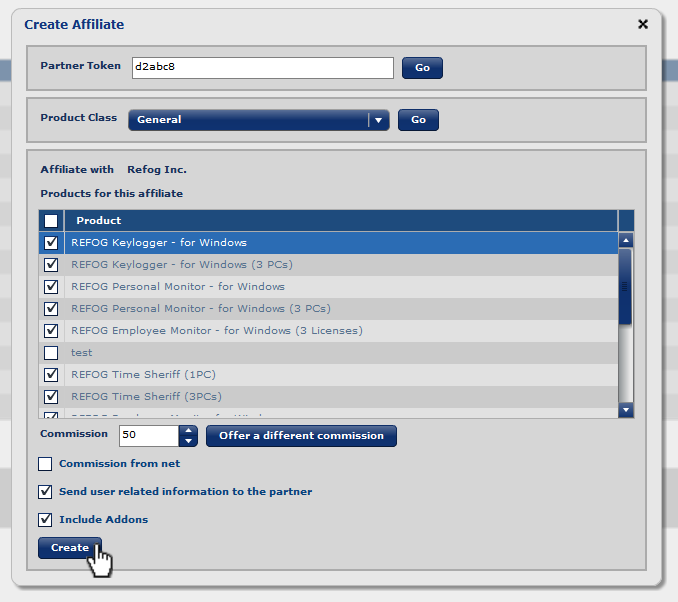Image resolution: width=678 pixels, height=602 pixels.
Task: Select the row REFOG Keylogger - for Windows
Action: pos(329,243)
